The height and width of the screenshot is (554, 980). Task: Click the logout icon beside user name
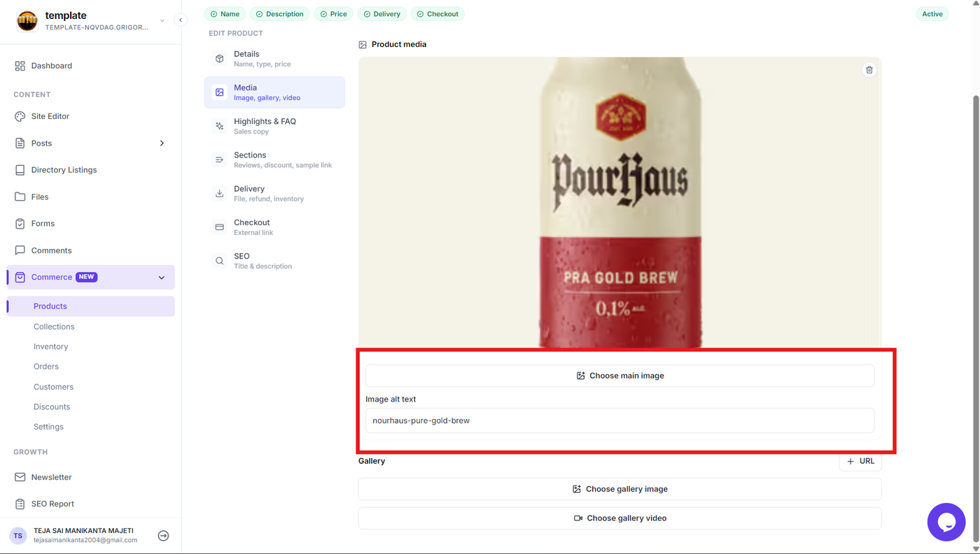pos(163,536)
